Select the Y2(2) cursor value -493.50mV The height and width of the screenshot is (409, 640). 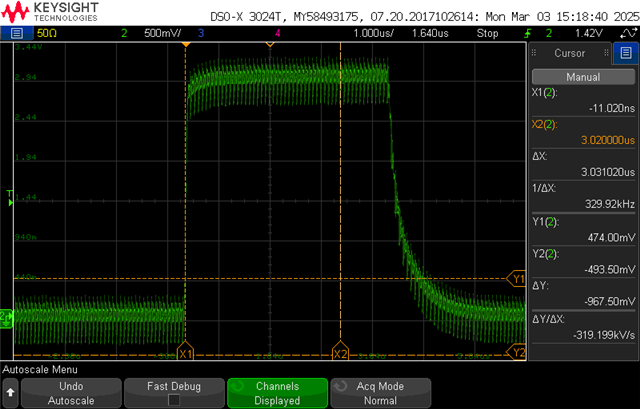[609, 269]
